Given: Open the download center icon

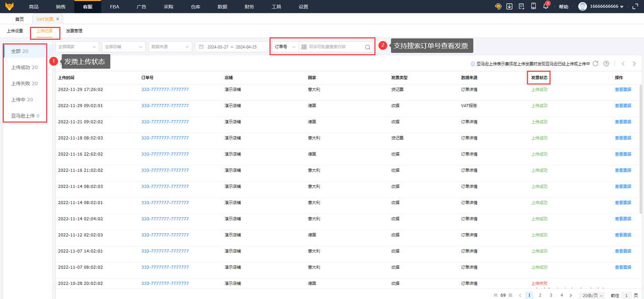Looking at the screenshot, I should click(x=510, y=7).
